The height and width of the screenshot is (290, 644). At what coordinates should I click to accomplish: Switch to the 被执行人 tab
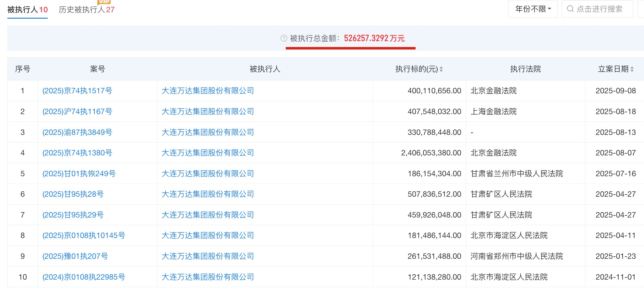pyautogui.click(x=27, y=10)
